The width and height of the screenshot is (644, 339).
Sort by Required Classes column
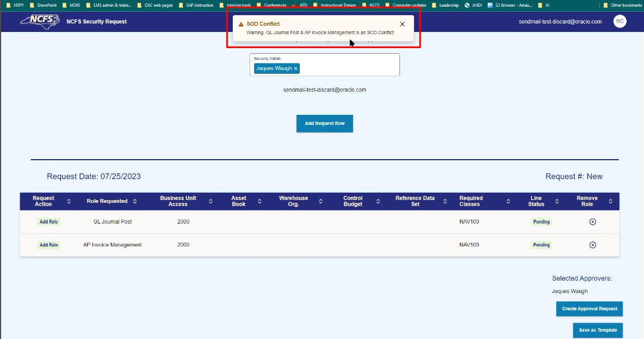click(x=509, y=201)
